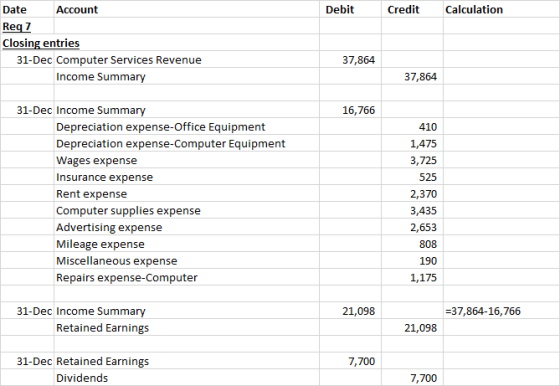
Task: Select the Credit header cell
Action: click(412, 9)
